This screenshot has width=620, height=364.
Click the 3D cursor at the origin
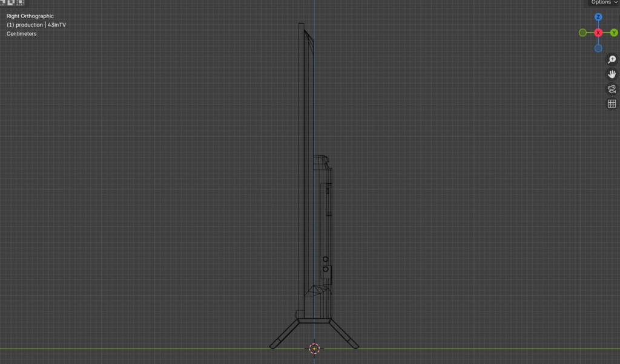314,349
